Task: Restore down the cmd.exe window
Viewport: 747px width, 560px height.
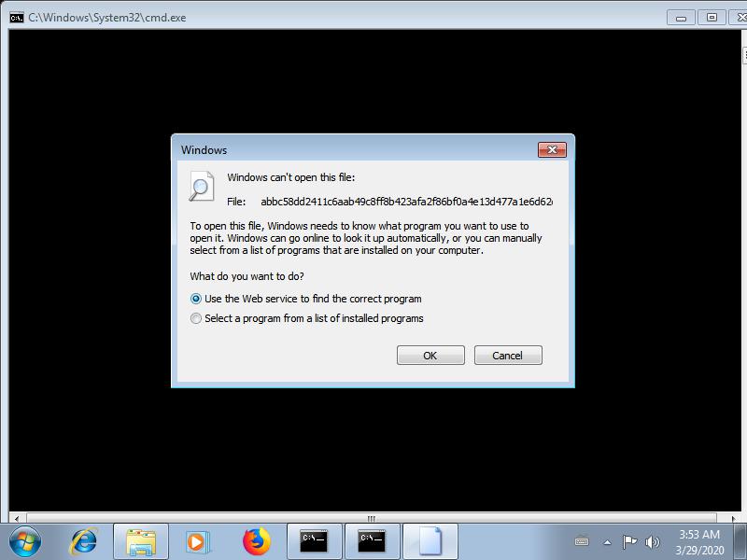Action: (712, 18)
